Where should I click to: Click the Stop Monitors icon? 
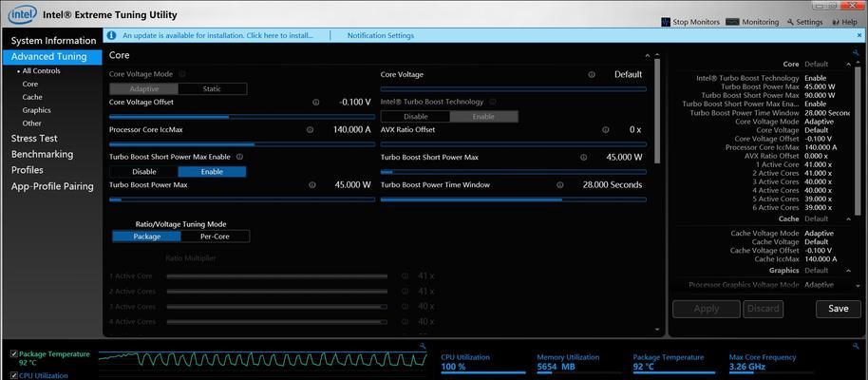click(666, 22)
